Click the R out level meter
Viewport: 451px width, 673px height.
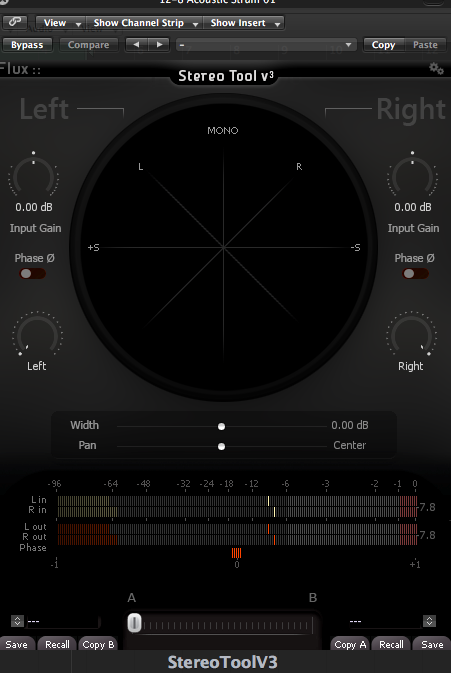tap(237, 540)
